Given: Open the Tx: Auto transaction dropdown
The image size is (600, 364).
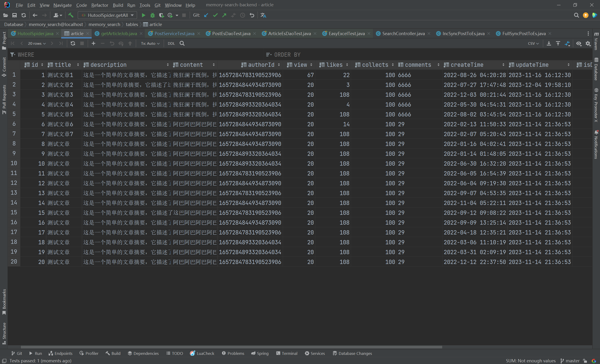Looking at the screenshot, I should point(150,43).
